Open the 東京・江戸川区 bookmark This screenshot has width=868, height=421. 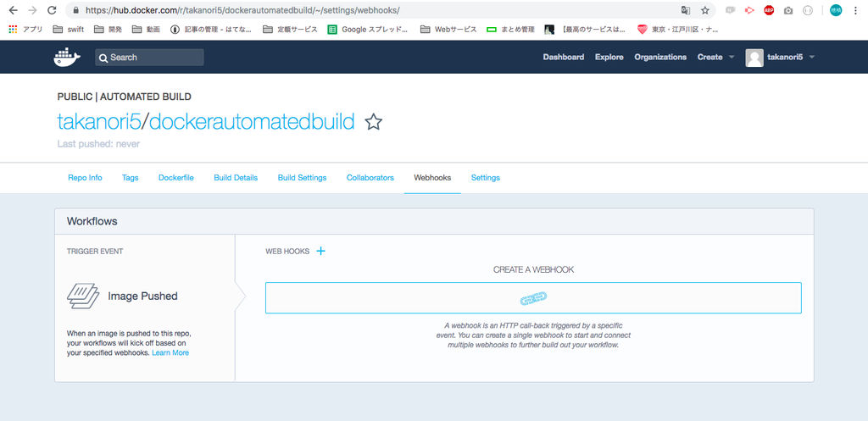tap(677, 30)
